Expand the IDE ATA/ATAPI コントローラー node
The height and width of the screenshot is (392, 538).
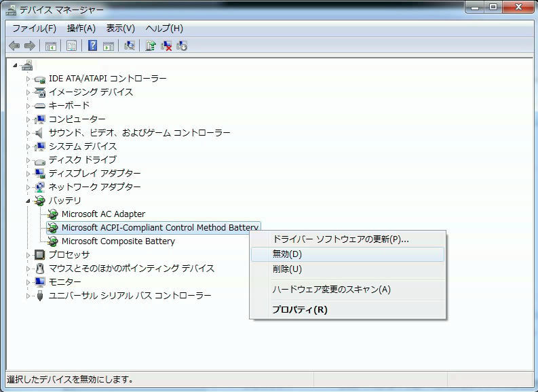coord(28,79)
